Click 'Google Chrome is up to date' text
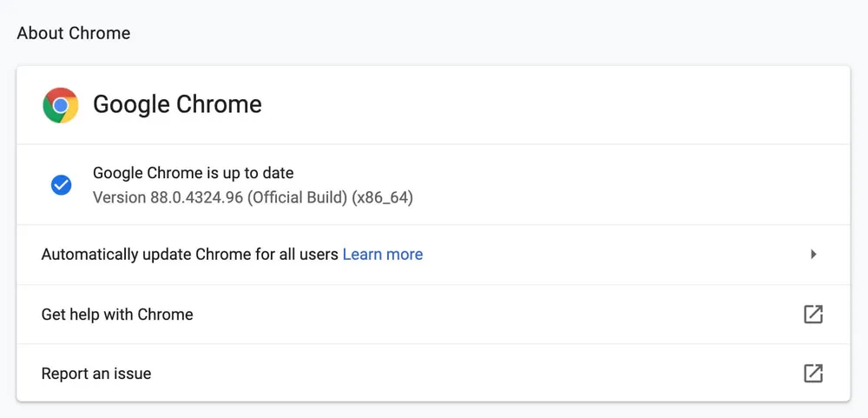 click(194, 173)
